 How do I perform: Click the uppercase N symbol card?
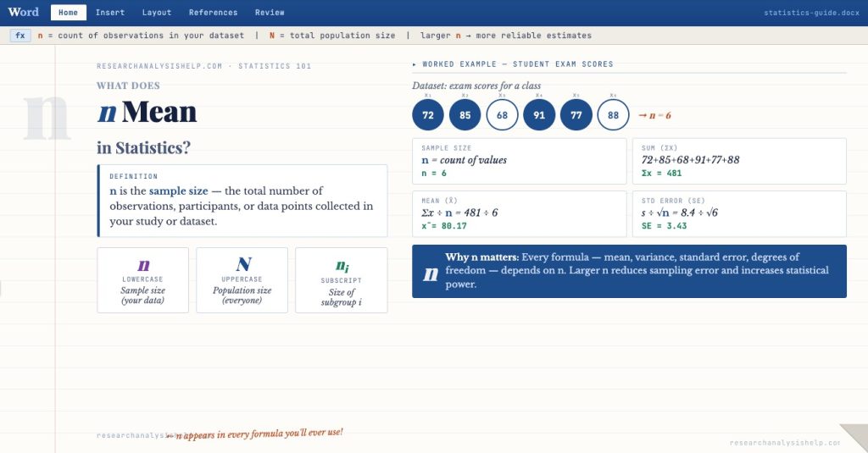coord(242,280)
